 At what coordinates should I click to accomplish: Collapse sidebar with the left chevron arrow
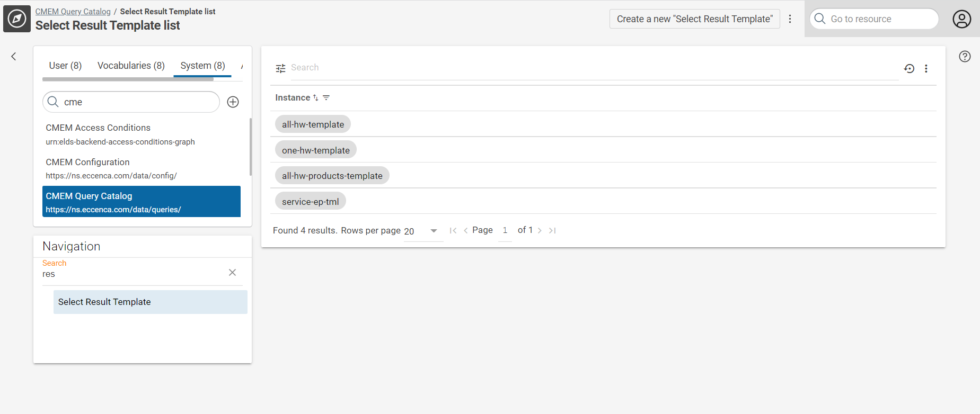point(14,57)
